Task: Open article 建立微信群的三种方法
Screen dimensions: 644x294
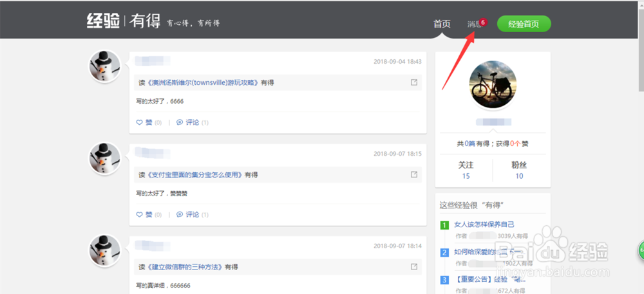Action: tap(185, 267)
